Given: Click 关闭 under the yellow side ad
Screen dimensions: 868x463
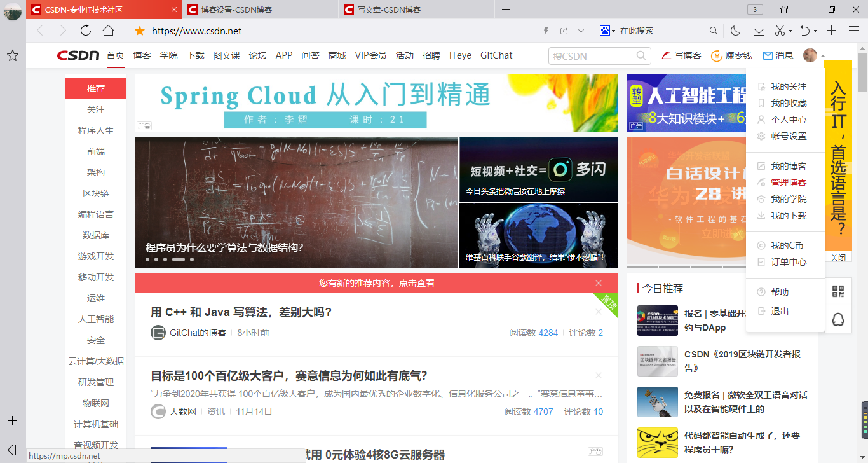Looking at the screenshot, I should click(838, 258).
